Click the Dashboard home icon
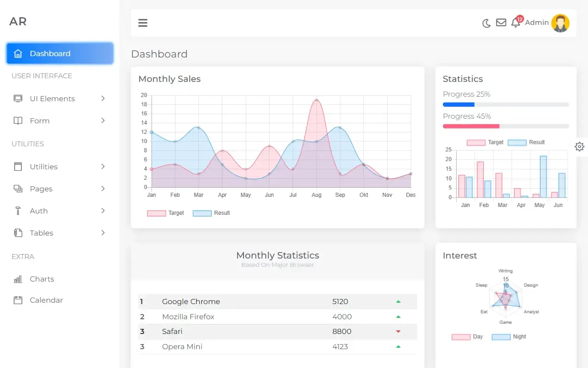This screenshot has height=368, width=588. pos(18,53)
